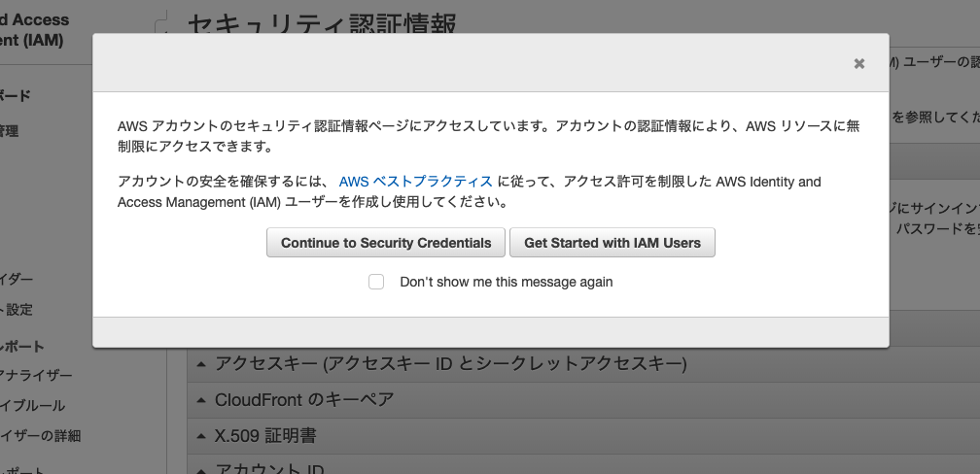980x474 pixels.
Task: Open the sidebar item ending in イダー
Action: [17, 280]
